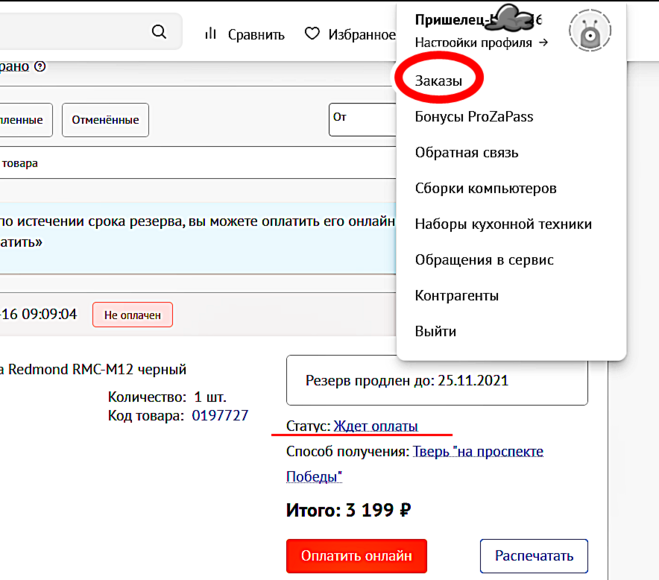Click the От date input field
This screenshot has width=659, height=580.
(362, 120)
